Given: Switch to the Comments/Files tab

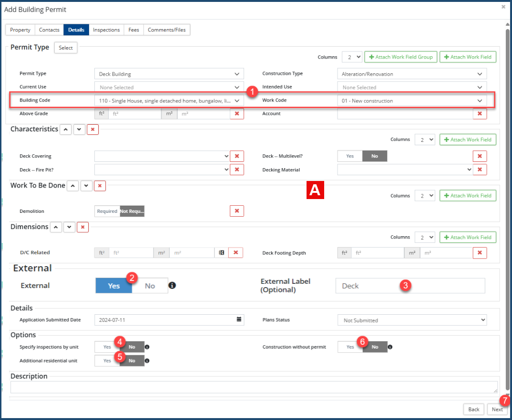Looking at the screenshot, I should (x=167, y=30).
